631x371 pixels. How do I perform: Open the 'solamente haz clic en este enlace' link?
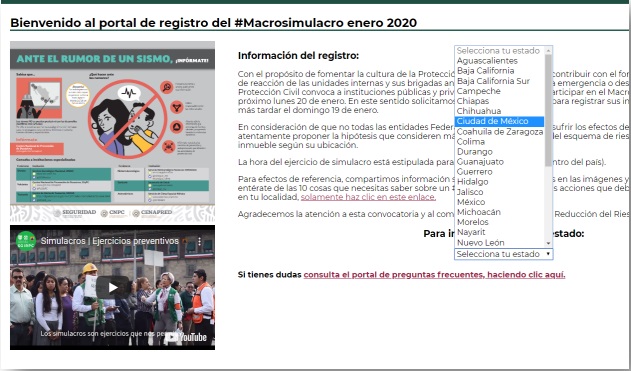pyautogui.click(x=368, y=197)
